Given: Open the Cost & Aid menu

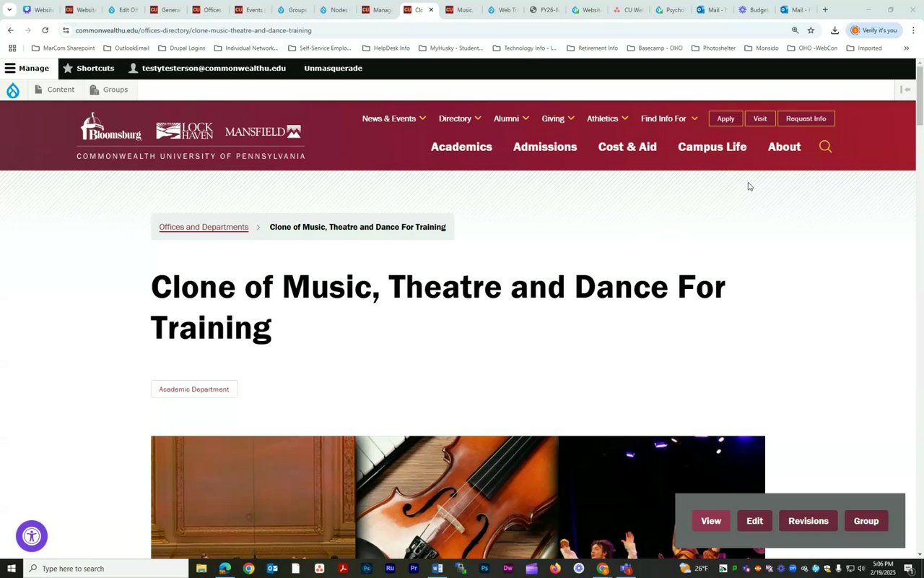Looking at the screenshot, I should click(627, 147).
